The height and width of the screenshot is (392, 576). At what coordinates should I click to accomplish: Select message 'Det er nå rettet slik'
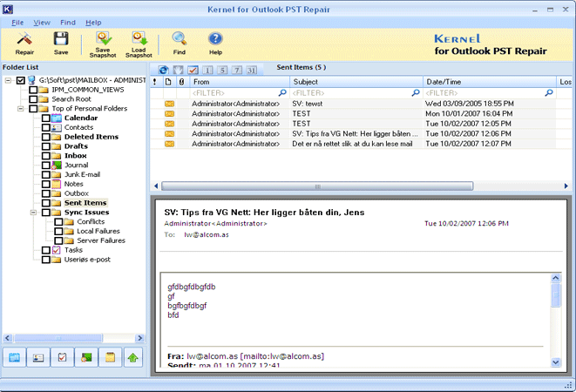point(352,144)
